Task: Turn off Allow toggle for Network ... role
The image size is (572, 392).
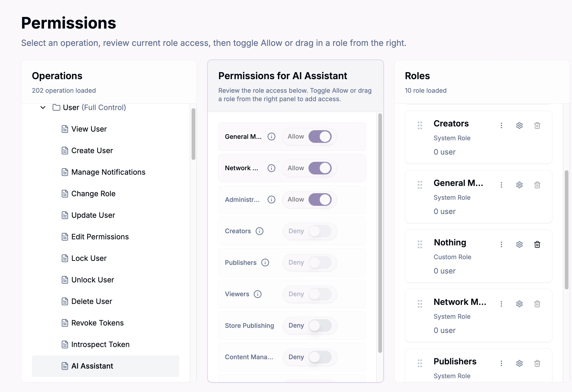Action: coord(320,168)
